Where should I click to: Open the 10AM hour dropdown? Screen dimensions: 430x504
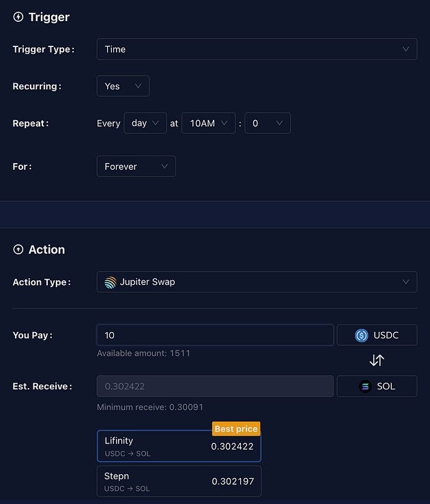[208, 123]
